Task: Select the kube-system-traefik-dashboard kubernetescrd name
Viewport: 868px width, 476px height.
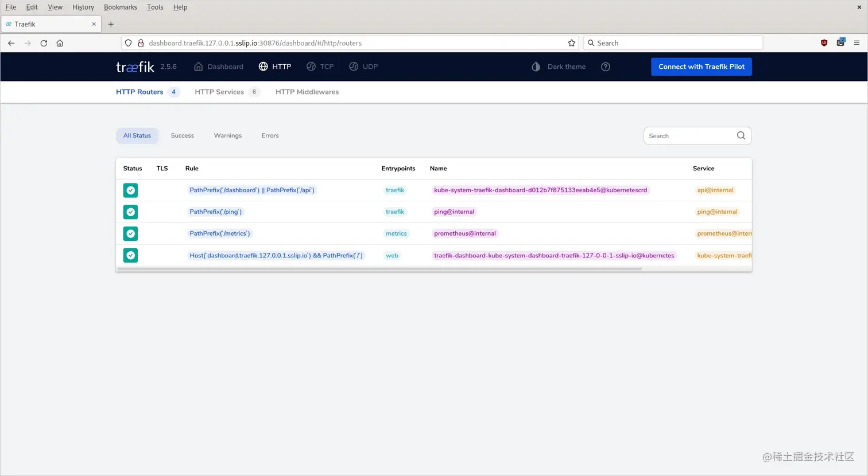Action: coord(541,190)
